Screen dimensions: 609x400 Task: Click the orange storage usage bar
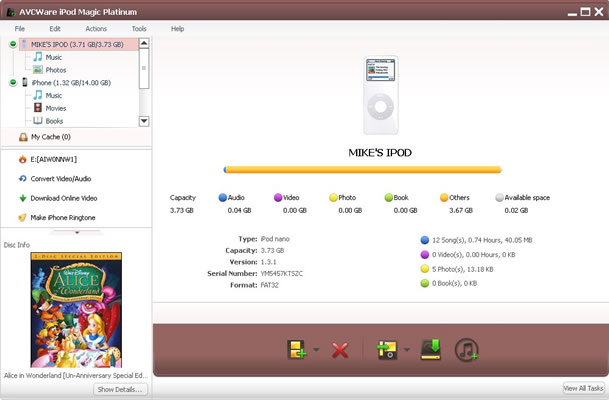(x=363, y=170)
